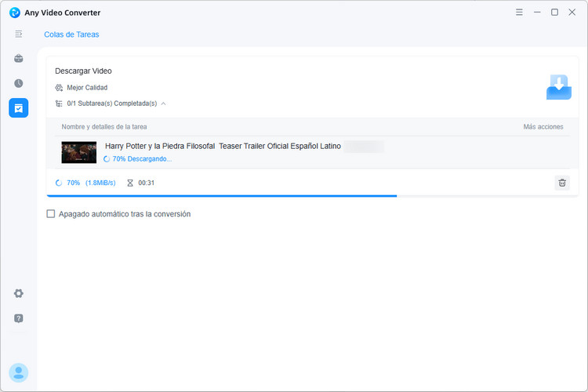Select the task queue sidebar icon

[x=18, y=108]
